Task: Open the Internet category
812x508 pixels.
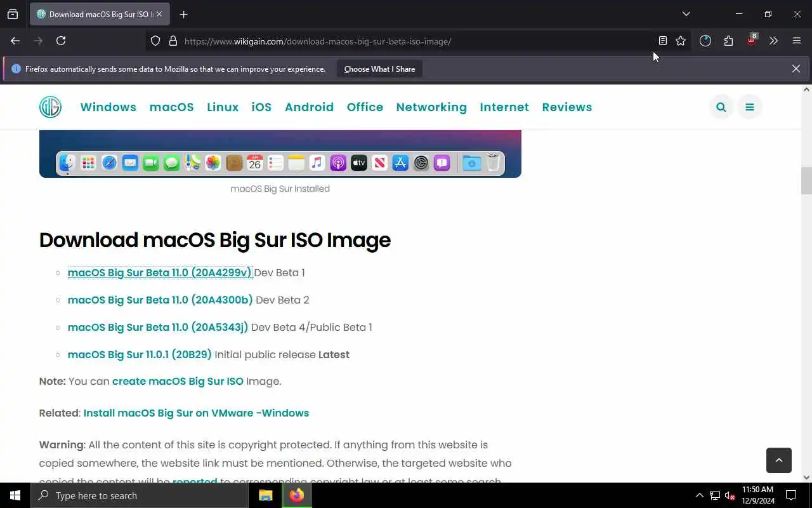Action: (504, 107)
